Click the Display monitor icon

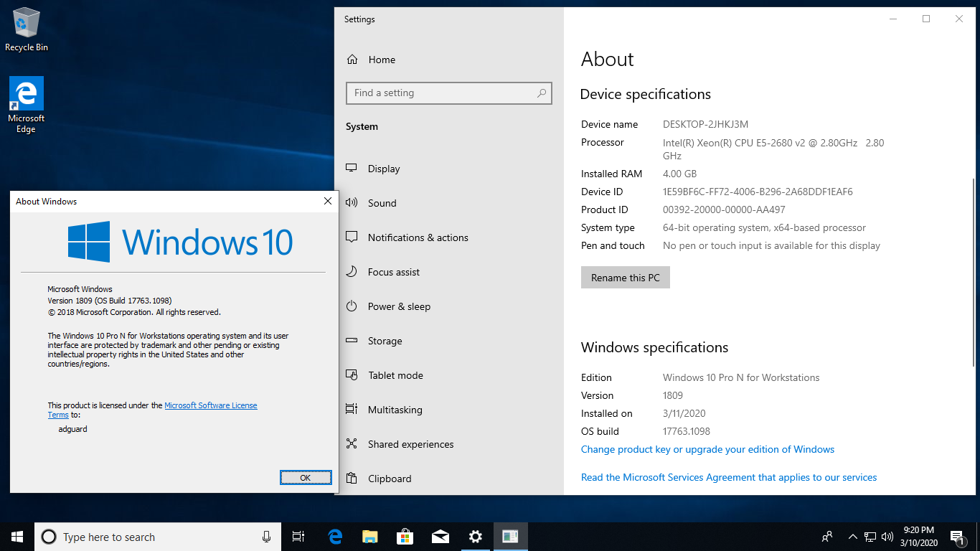pyautogui.click(x=352, y=169)
